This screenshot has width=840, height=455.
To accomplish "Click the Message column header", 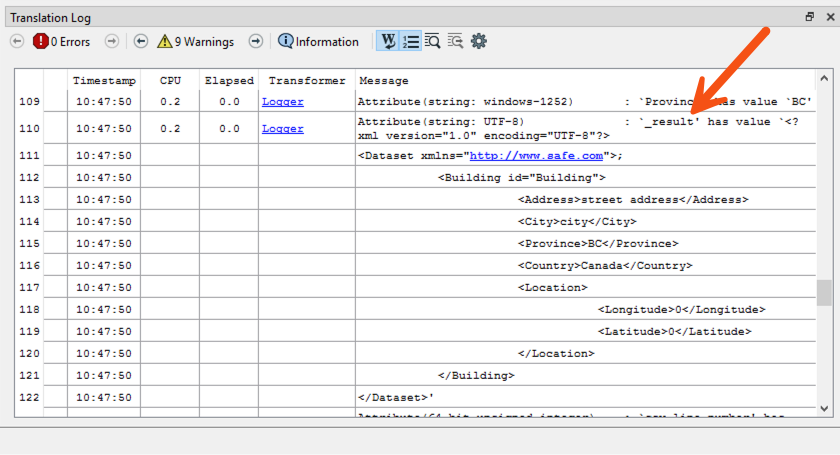I will [x=384, y=80].
